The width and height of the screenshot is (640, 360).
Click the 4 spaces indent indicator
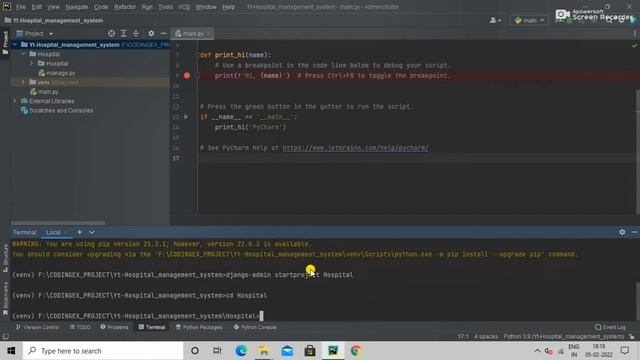[486, 337]
